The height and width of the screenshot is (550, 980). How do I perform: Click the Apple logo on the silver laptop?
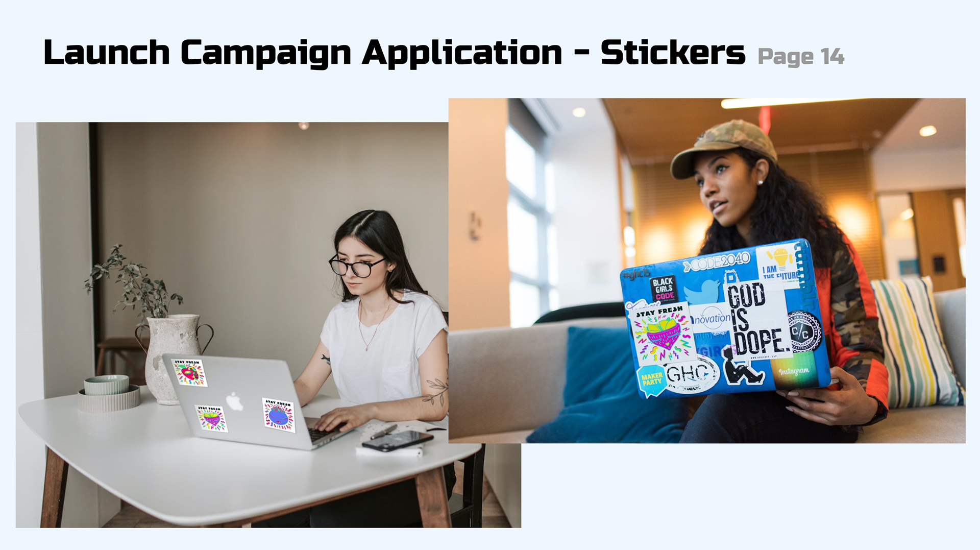pyautogui.click(x=234, y=401)
